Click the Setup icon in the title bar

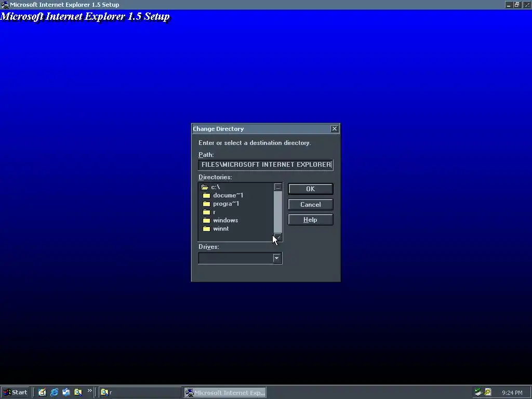[5, 5]
